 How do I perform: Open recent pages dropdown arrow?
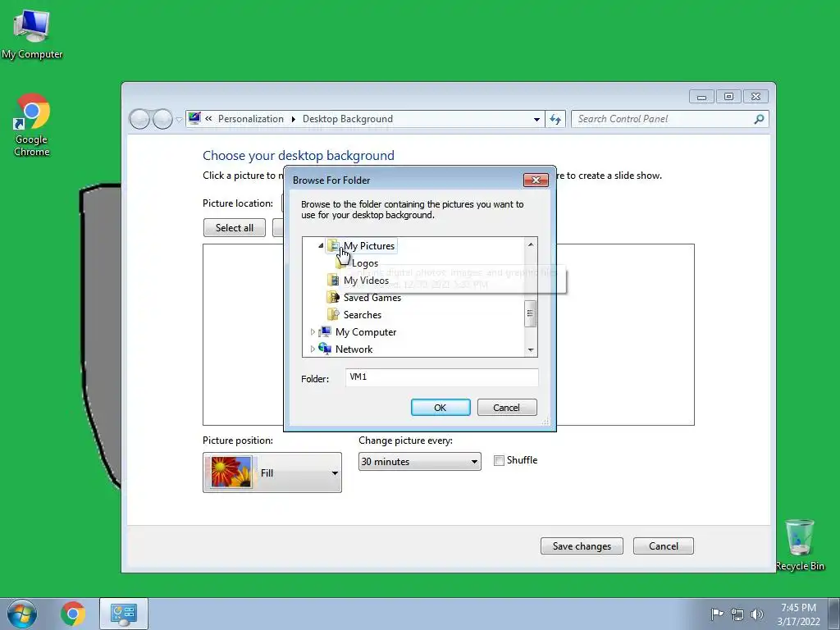pyautogui.click(x=179, y=120)
